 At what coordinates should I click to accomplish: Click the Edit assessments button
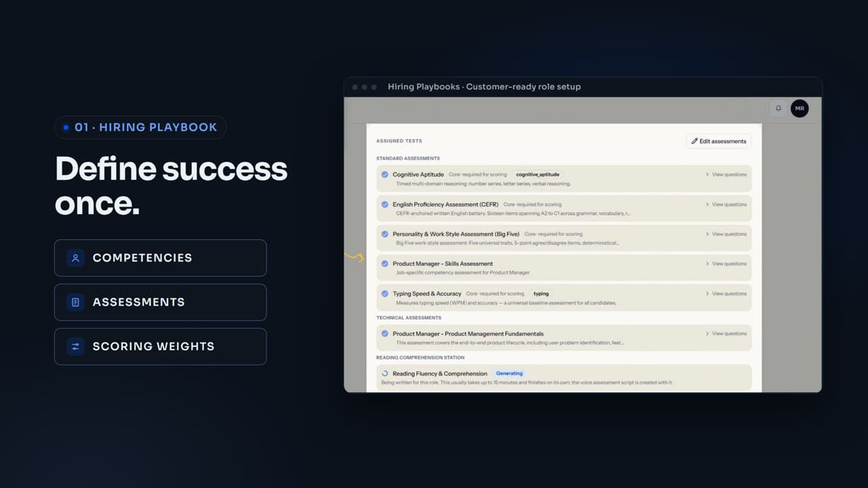click(719, 141)
